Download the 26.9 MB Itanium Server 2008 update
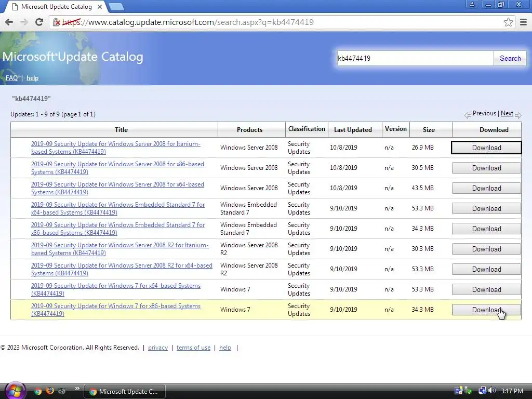Image resolution: width=532 pixels, height=399 pixels. [486, 148]
